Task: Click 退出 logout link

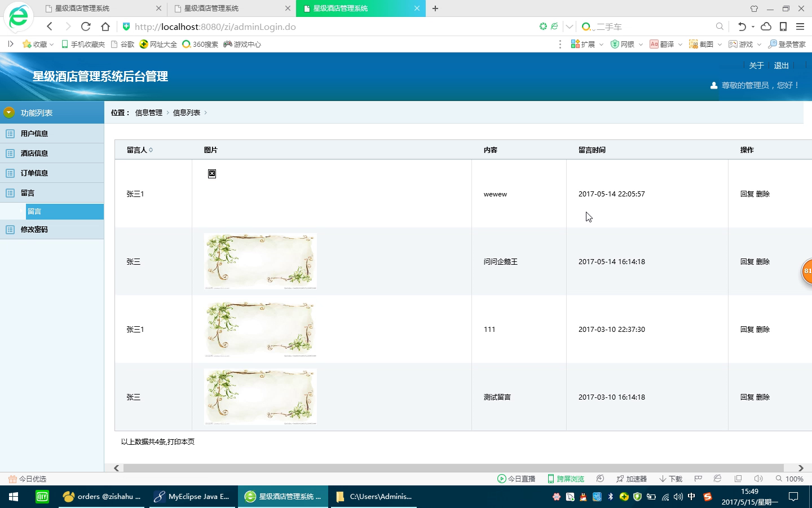Action: (781, 65)
